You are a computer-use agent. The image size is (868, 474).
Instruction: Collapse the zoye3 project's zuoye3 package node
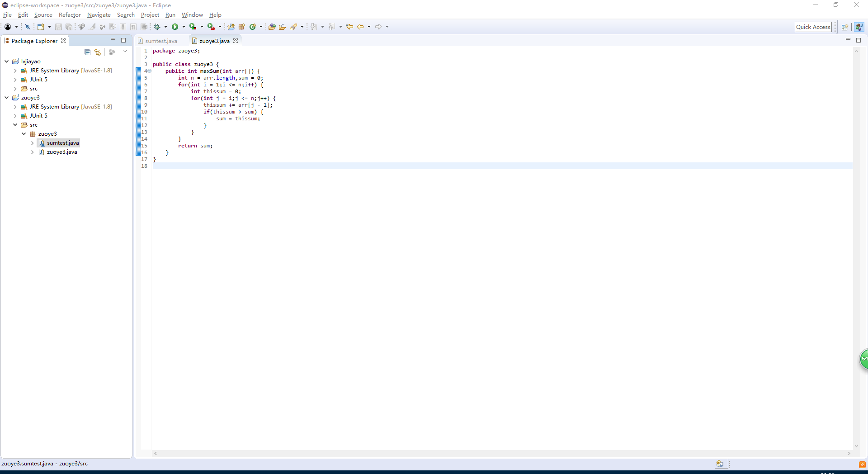(24, 133)
